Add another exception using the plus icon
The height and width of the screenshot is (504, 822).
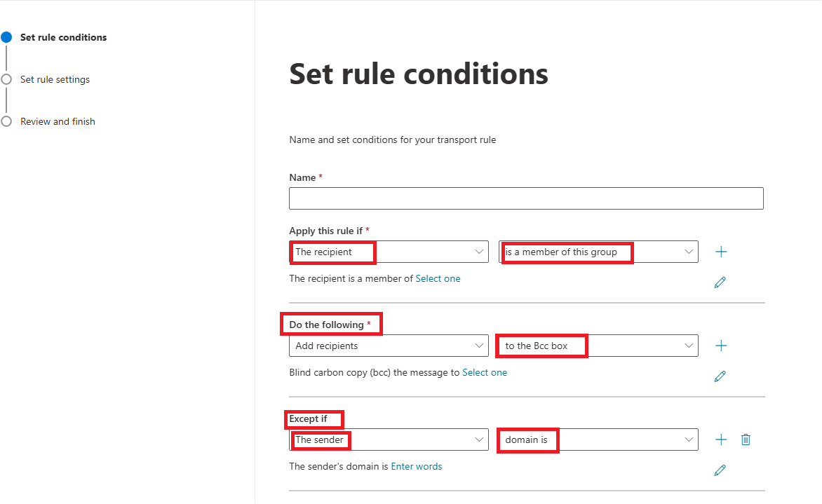click(720, 440)
